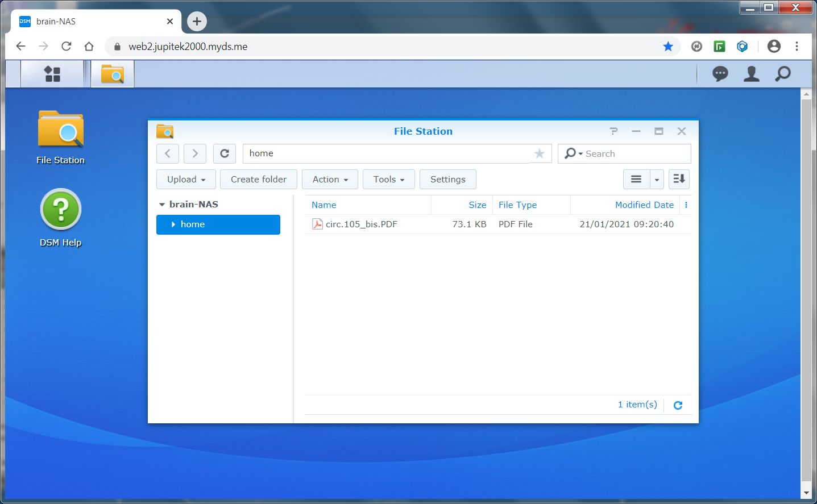Open Upload dropdown menu

tap(186, 180)
